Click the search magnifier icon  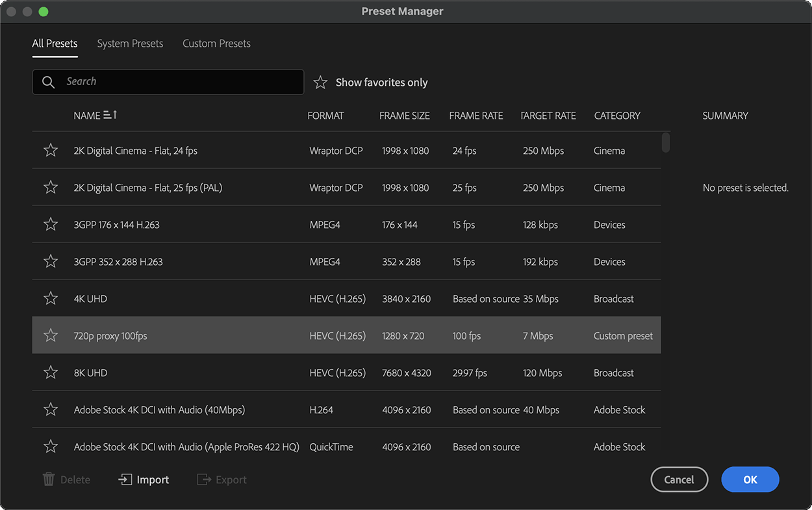point(48,82)
